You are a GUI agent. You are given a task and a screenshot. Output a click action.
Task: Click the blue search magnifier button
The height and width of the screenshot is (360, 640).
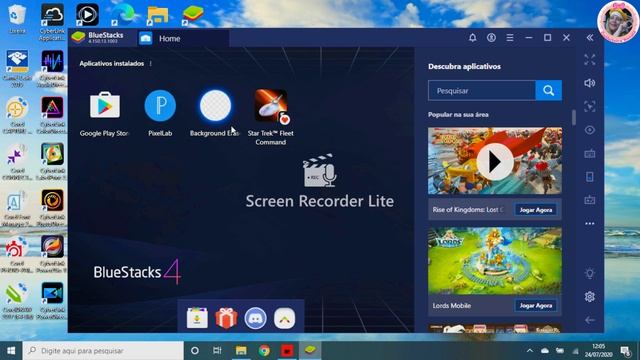click(x=549, y=91)
